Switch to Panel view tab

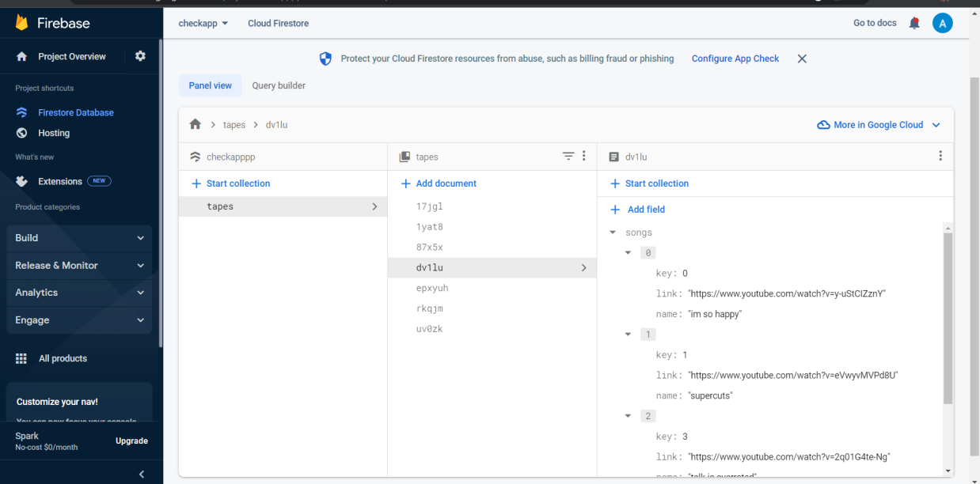(211, 85)
